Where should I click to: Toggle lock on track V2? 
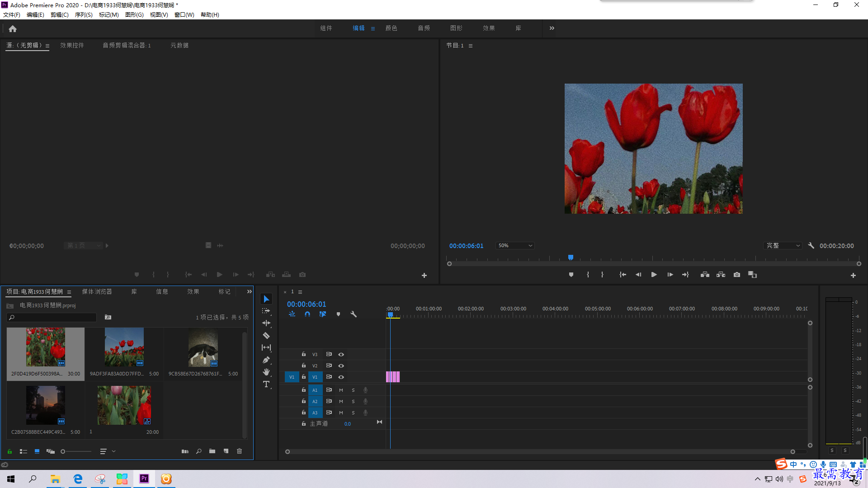[304, 365]
